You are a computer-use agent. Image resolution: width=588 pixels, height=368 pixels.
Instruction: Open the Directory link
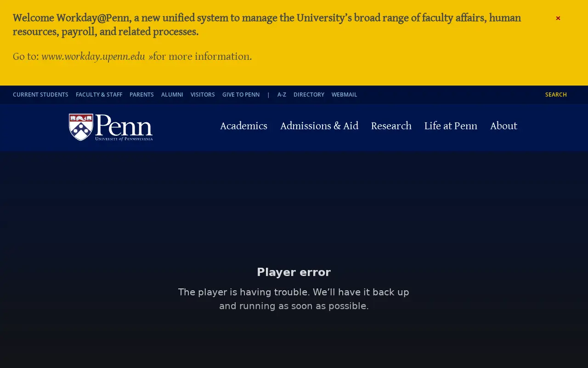pos(309,95)
